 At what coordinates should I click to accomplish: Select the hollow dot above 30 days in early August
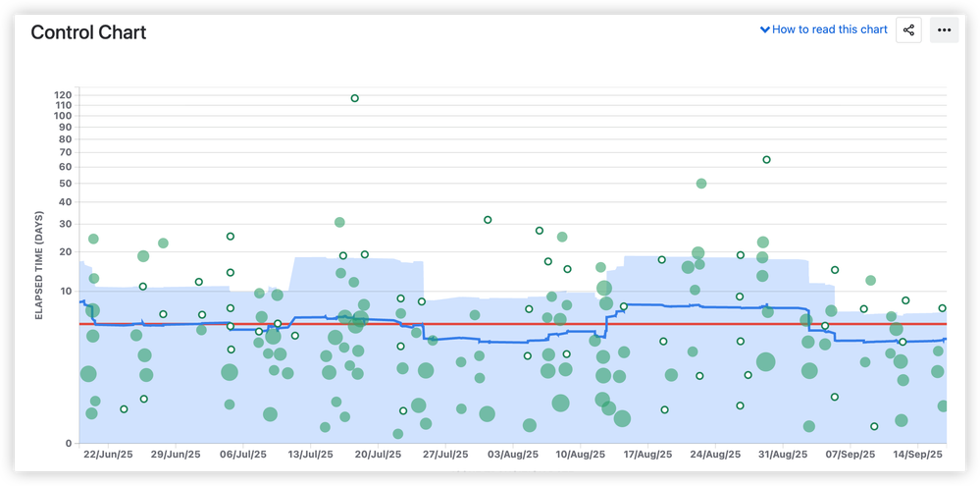click(x=488, y=220)
